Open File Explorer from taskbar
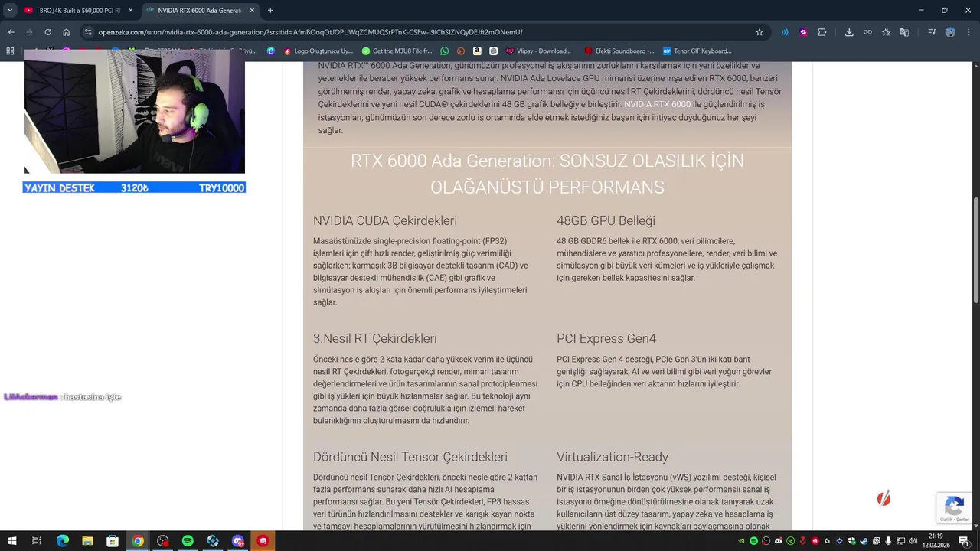The width and height of the screenshot is (980, 551). pos(87,541)
